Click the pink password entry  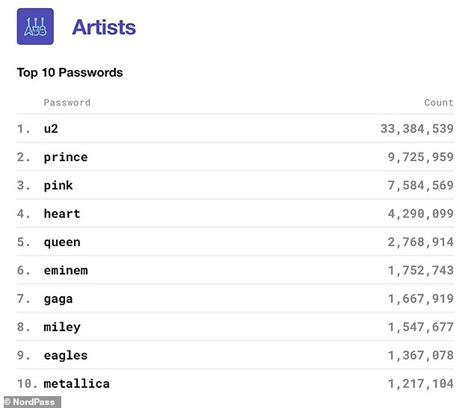coord(58,185)
